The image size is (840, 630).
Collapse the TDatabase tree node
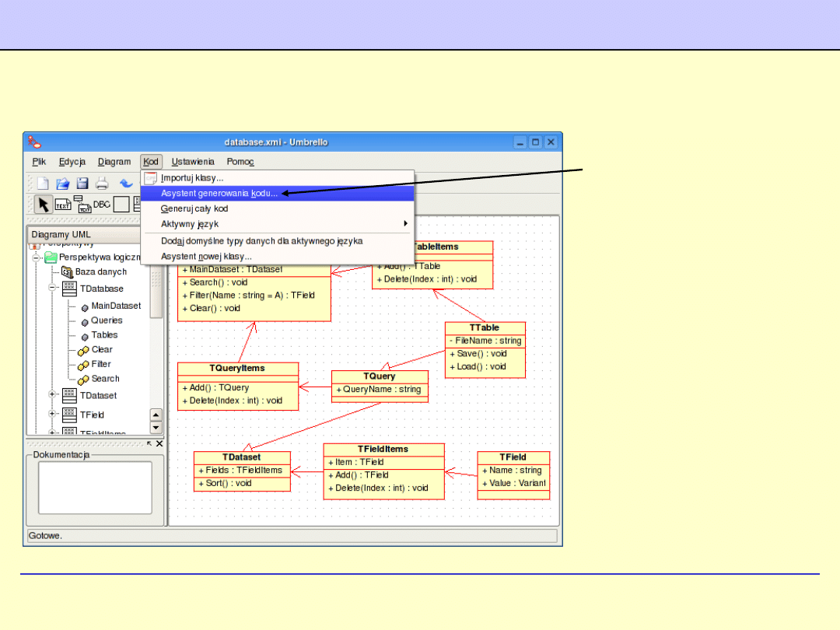click(x=53, y=288)
